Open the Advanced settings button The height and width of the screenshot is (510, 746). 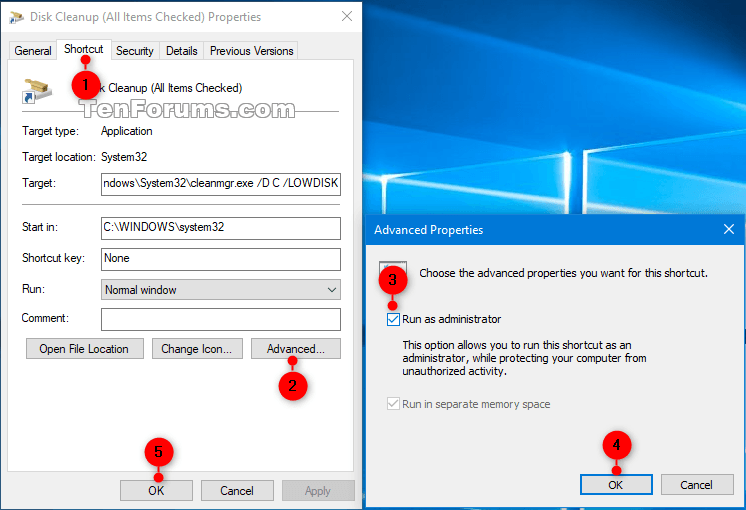pyautogui.click(x=295, y=349)
